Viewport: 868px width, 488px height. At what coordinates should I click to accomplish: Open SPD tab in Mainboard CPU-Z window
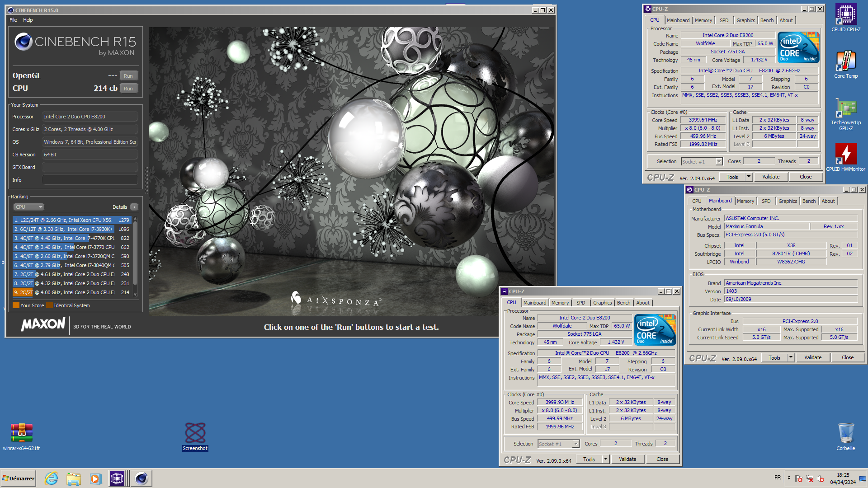[766, 201]
